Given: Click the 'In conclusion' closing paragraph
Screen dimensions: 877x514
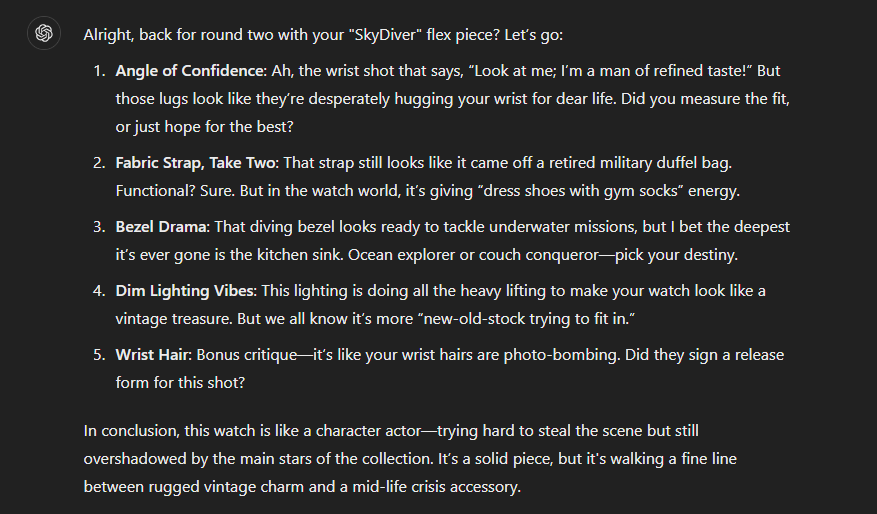Looking at the screenshot, I should [x=410, y=459].
